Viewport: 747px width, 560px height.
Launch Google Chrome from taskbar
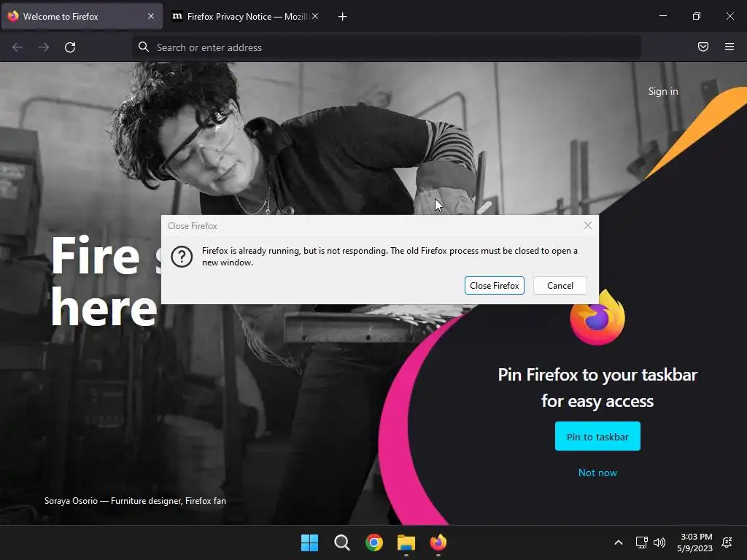tap(374, 542)
